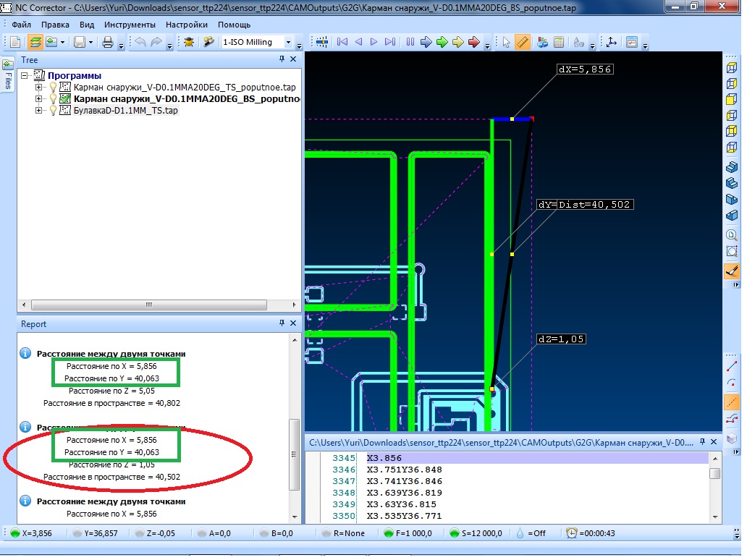Select the pointer cursor tool

[x=506, y=43]
